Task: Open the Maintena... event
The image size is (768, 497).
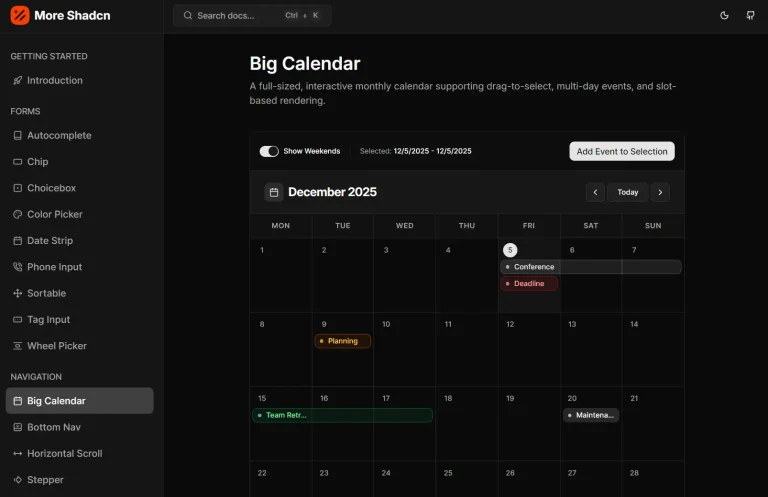Action: coord(591,415)
